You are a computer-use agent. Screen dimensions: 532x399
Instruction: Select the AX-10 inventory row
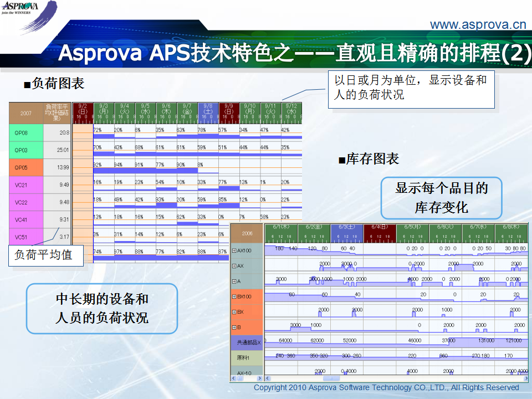247,371
